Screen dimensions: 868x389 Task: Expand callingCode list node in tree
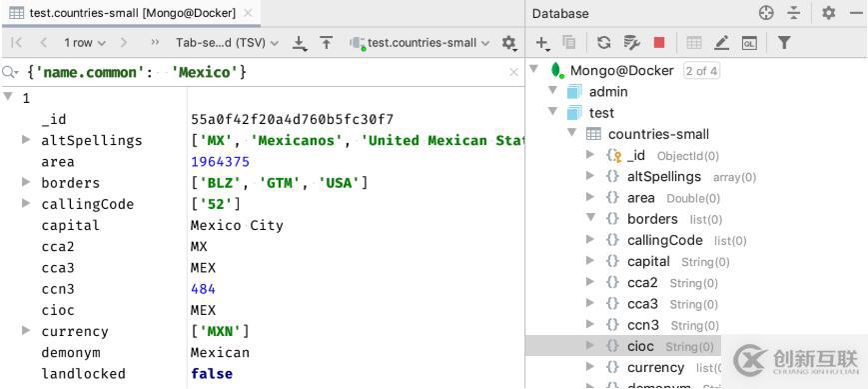(590, 239)
